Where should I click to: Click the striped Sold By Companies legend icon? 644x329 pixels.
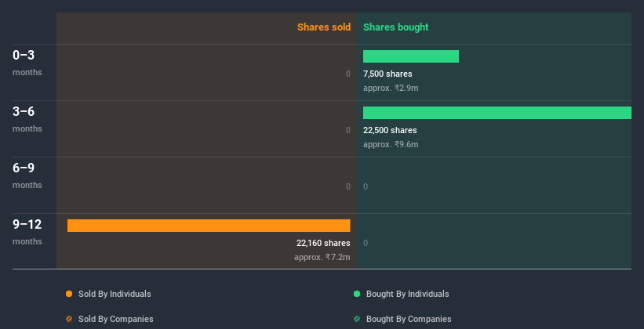point(69,319)
